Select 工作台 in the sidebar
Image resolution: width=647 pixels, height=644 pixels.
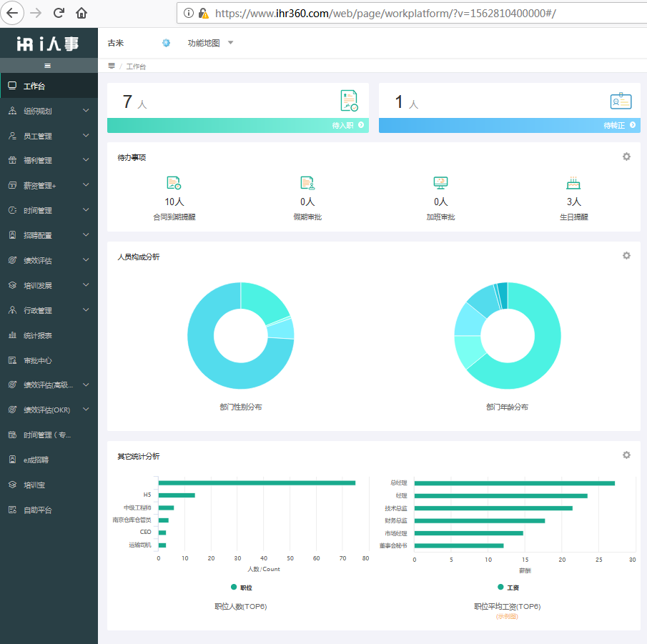49,86
